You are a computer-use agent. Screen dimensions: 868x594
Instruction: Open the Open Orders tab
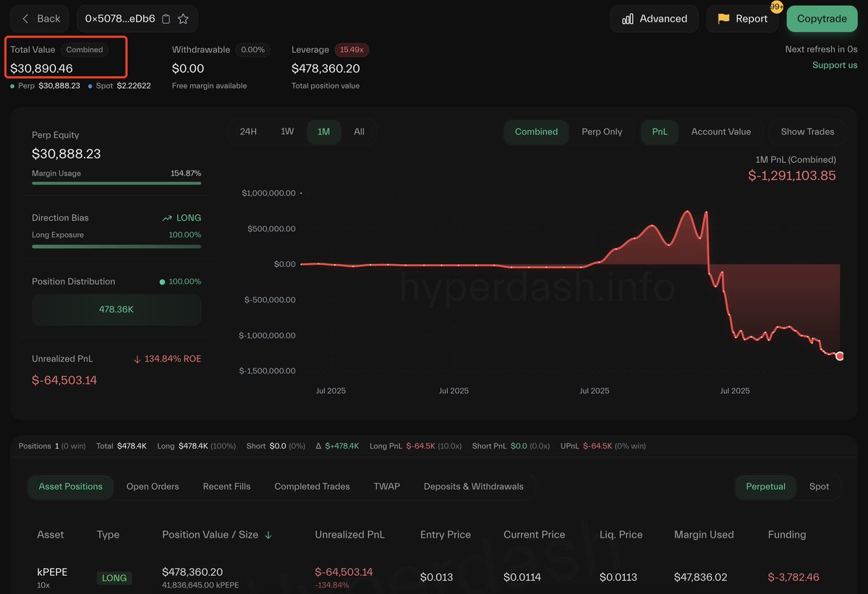tap(153, 486)
